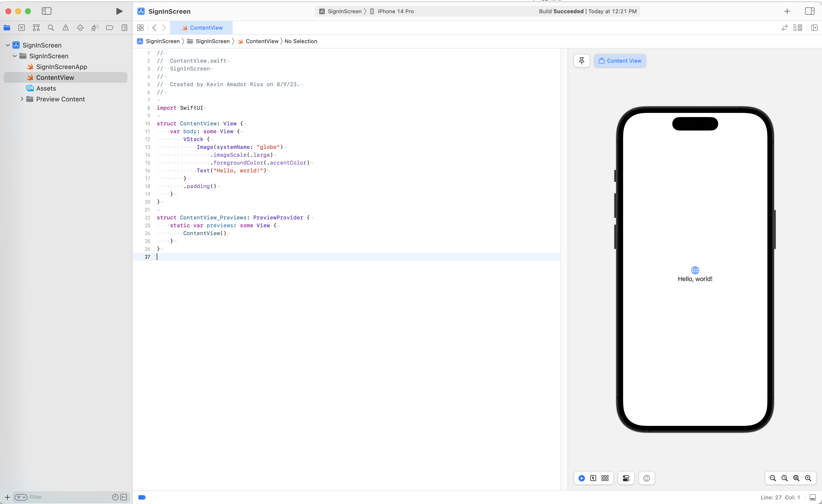
Task: Show preview Variants grid
Action: click(605, 478)
